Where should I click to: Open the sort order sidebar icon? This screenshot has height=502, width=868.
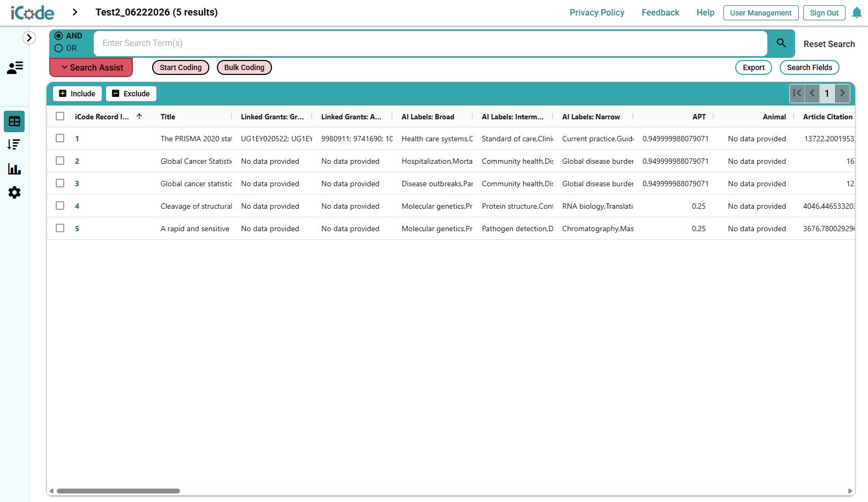[14, 144]
